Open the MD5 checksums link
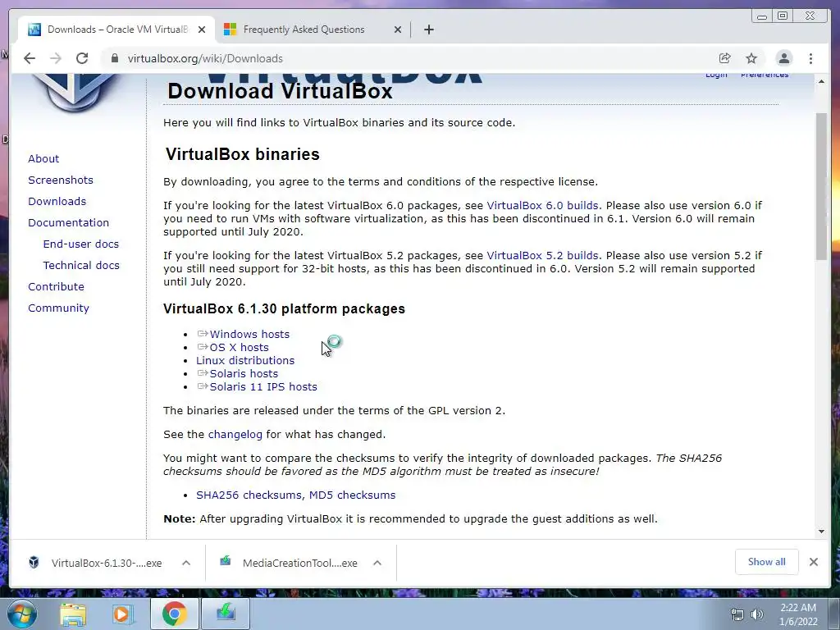The width and height of the screenshot is (840, 630). pos(352,495)
